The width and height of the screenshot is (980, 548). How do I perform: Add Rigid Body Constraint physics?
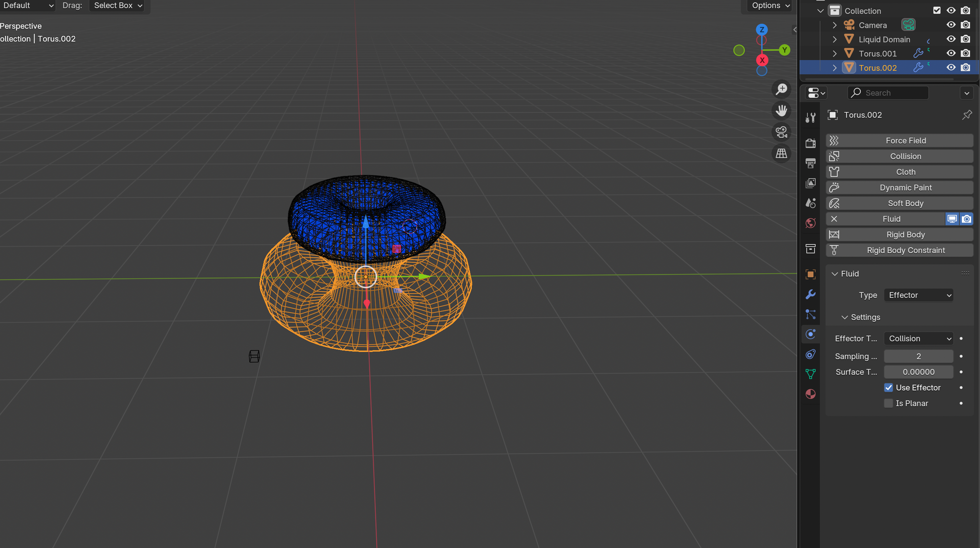[899, 250]
